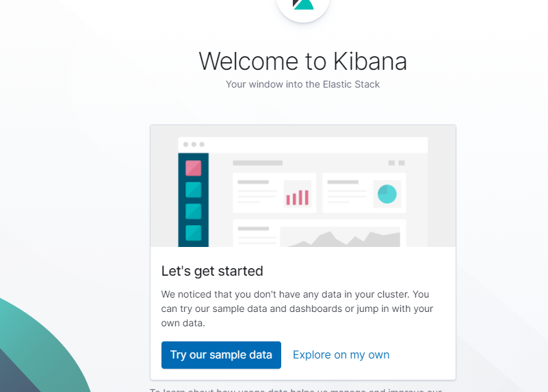This screenshot has width=548, height=392.
Task: Click the pink bar chart graphic
Action: pos(297,196)
